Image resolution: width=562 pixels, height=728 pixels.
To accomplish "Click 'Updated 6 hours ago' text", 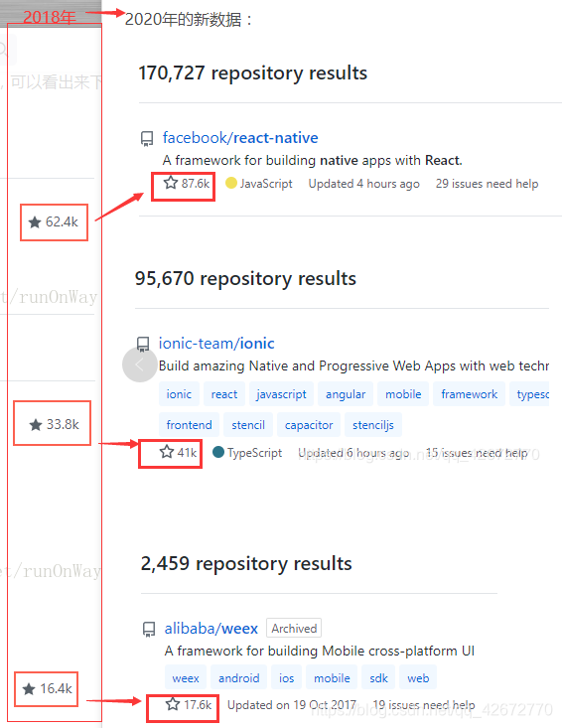I will [353, 453].
